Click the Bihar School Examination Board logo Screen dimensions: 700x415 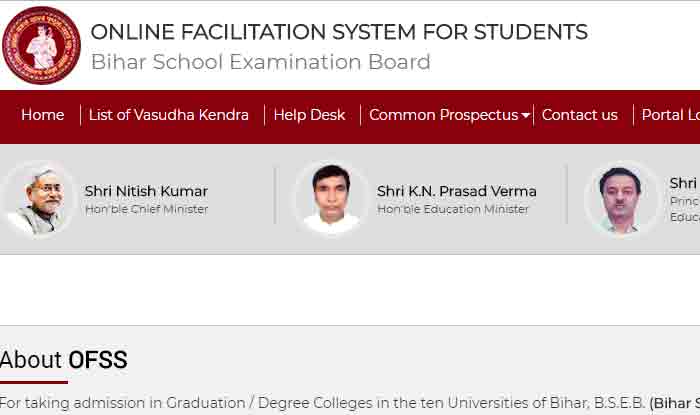42,45
